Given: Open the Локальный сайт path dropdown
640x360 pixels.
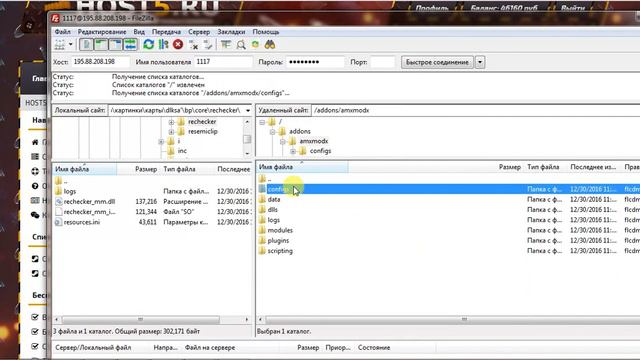Looking at the screenshot, I should click(248, 111).
